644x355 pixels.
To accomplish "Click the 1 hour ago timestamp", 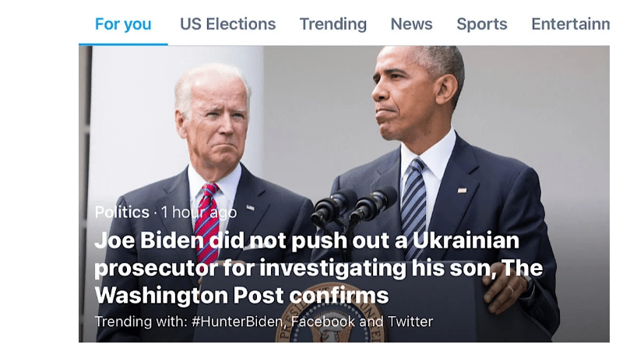I will tap(199, 212).
